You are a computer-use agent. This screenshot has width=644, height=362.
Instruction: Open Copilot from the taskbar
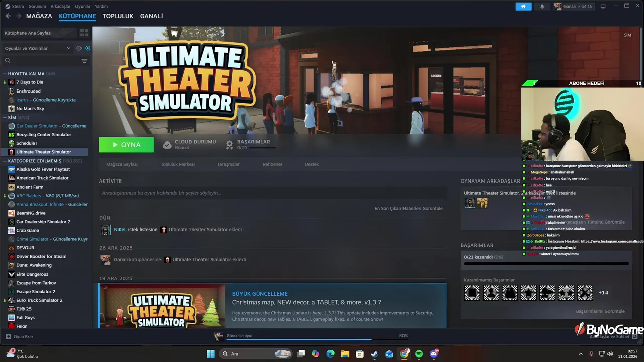(315, 354)
